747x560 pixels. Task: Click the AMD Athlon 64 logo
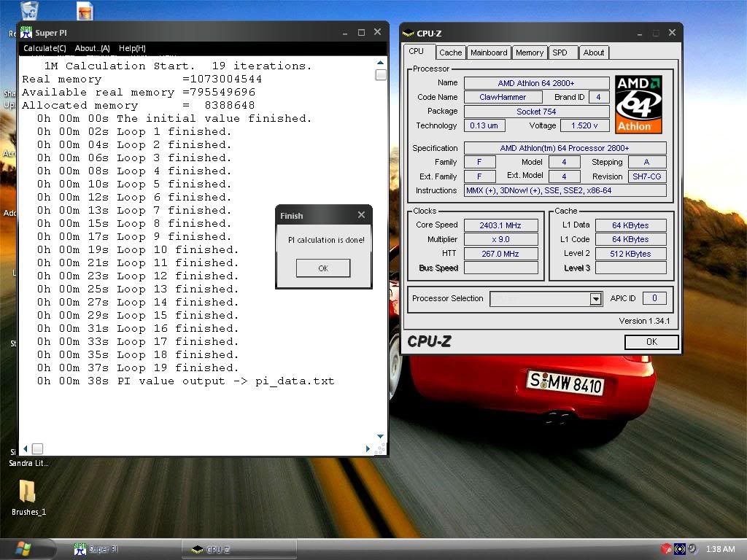pos(638,104)
